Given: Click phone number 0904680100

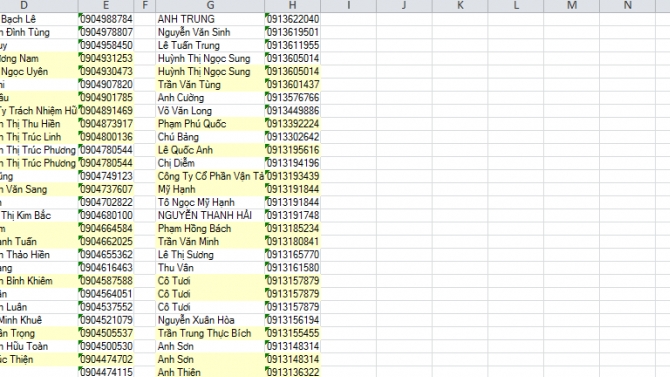Looking at the screenshot, I should point(106,215).
